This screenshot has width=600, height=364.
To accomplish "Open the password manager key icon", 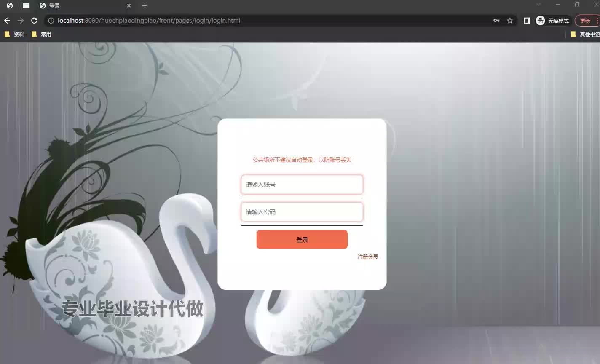I will 496,20.
